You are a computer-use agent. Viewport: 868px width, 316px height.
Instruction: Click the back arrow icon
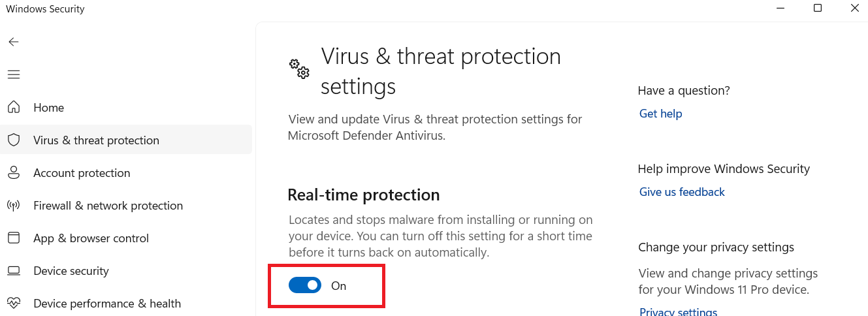(x=13, y=42)
